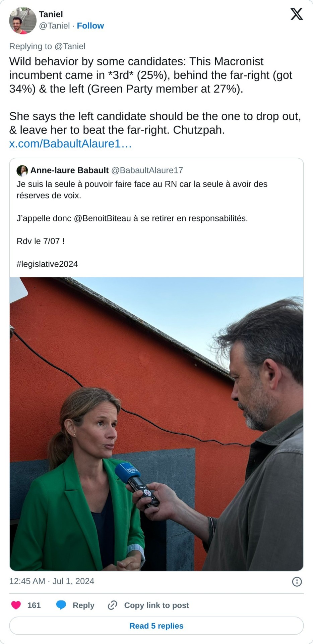Click the chain link copy icon
The height and width of the screenshot is (644, 313).
[x=112, y=605]
